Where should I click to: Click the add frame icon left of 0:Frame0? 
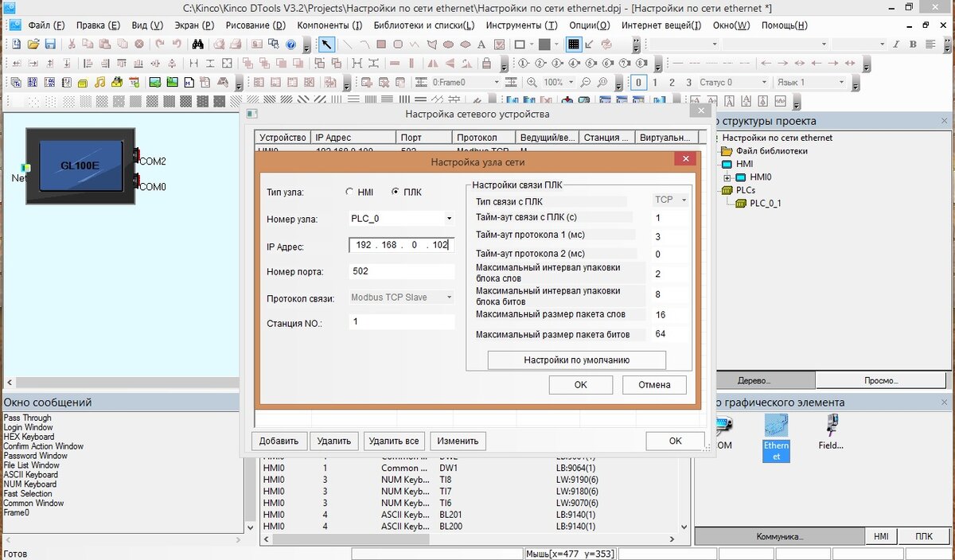[x=366, y=82]
